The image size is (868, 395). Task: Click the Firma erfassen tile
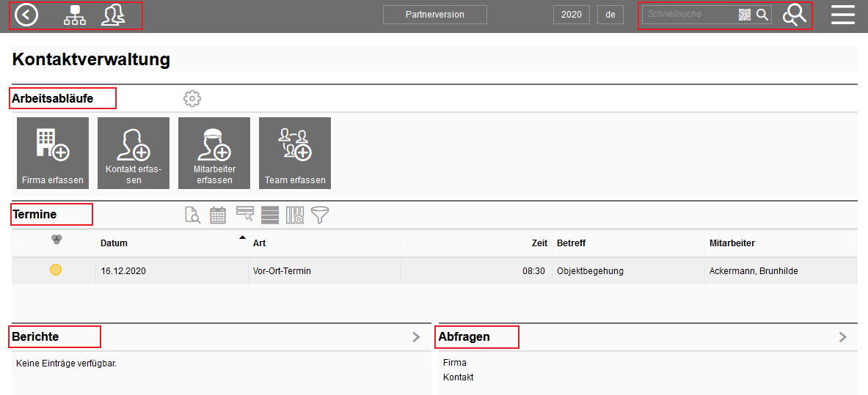53,153
